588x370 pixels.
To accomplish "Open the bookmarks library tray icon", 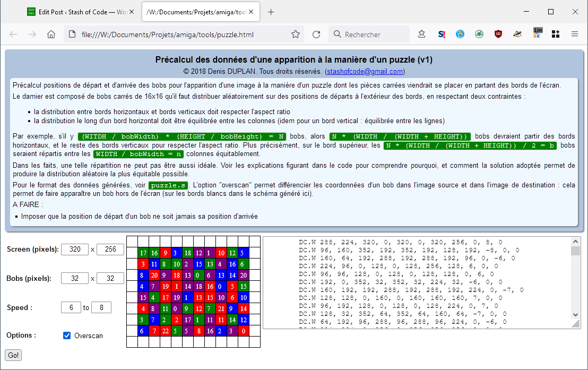I will coord(422,35).
